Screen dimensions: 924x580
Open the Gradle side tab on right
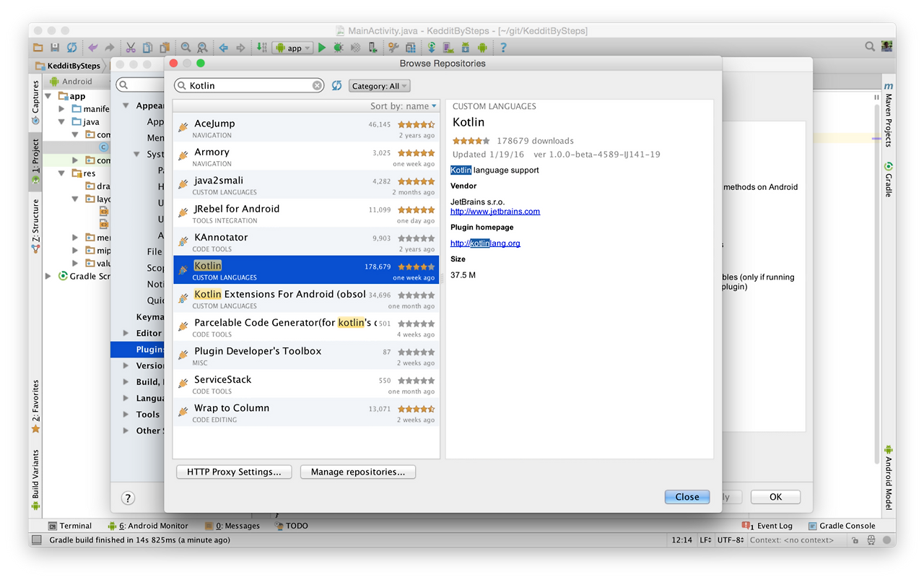(x=889, y=180)
